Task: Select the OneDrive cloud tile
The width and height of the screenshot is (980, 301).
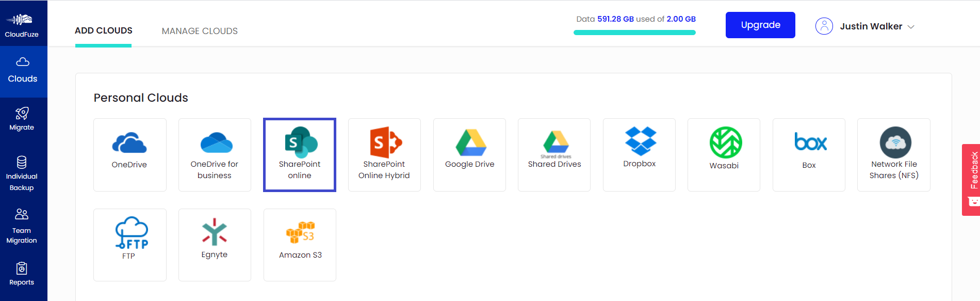Action: [129, 155]
